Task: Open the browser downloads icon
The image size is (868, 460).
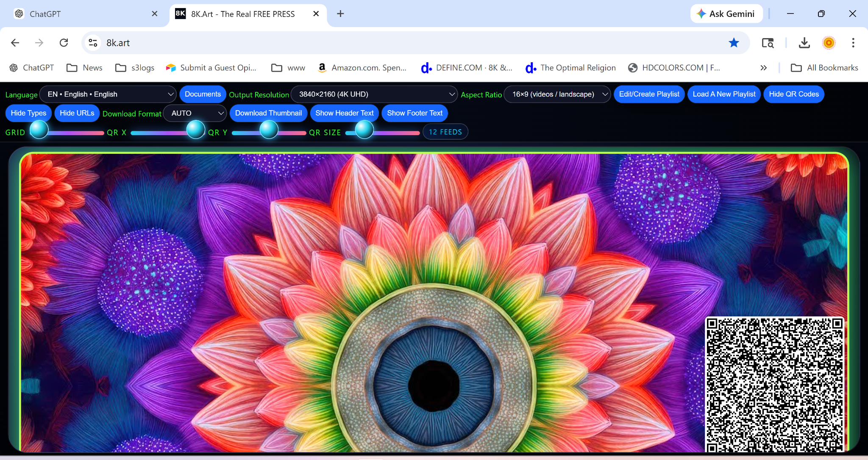Action: pyautogui.click(x=804, y=43)
